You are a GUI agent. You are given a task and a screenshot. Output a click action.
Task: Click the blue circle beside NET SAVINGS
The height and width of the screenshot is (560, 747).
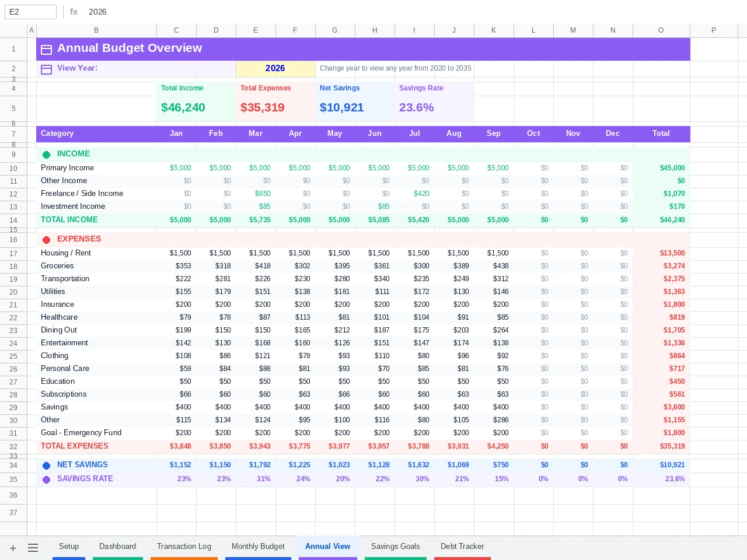pos(47,466)
